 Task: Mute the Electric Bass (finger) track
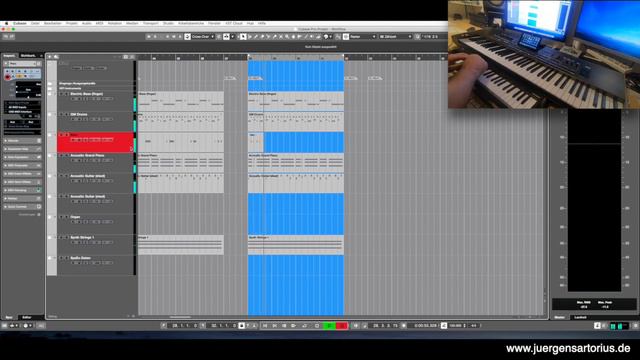coord(61,94)
